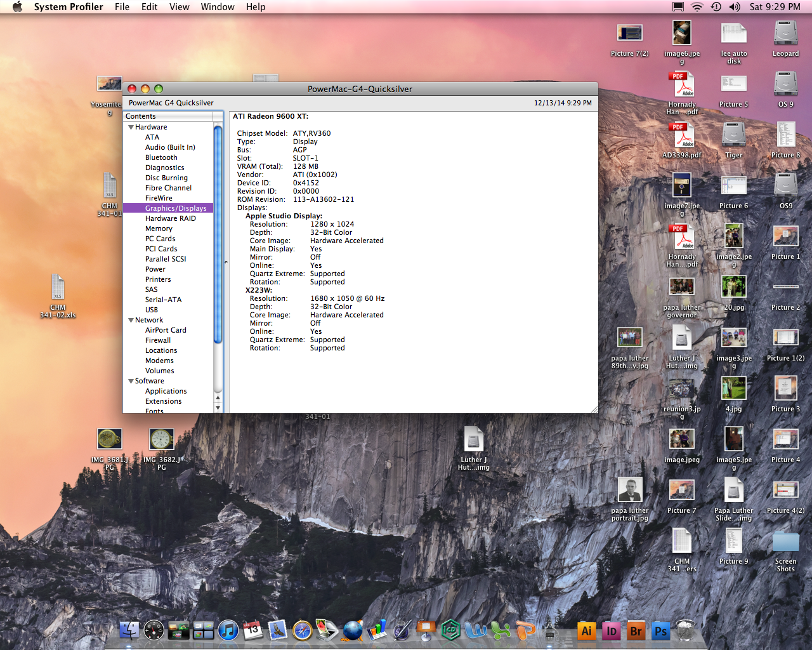Collapse the Hardware section triangle
This screenshot has width=812, height=650.
coord(131,128)
